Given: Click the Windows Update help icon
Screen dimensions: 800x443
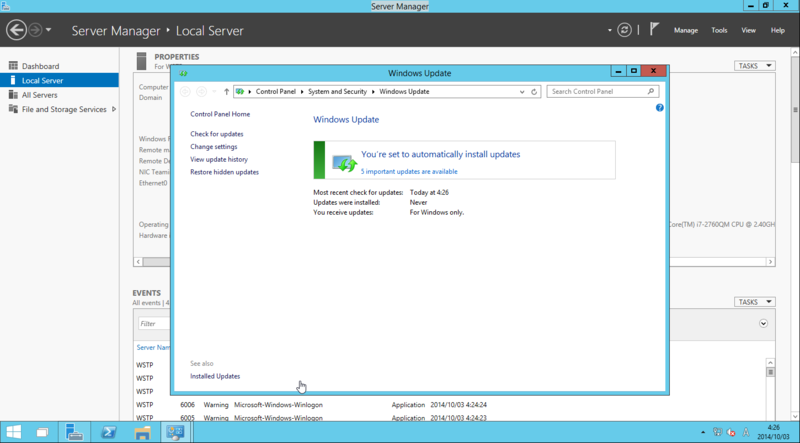Looking at the screenshot, I should pos(660,108).
